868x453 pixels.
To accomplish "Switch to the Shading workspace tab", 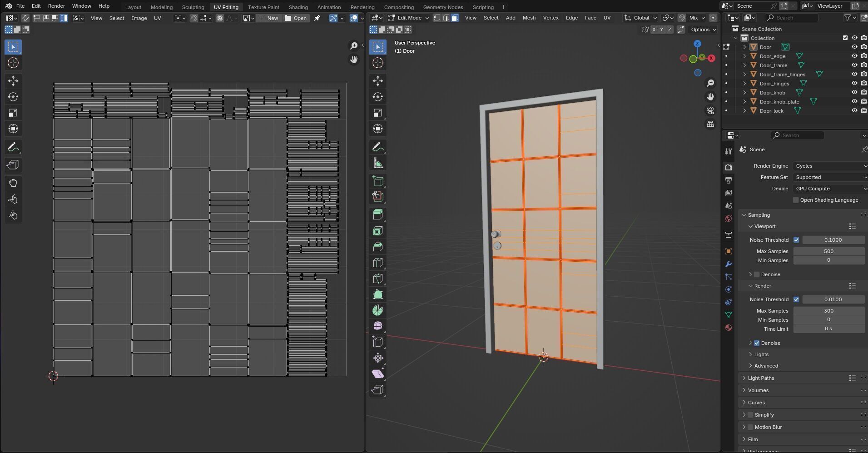I will pyautogui.click(x=298, y=7).
